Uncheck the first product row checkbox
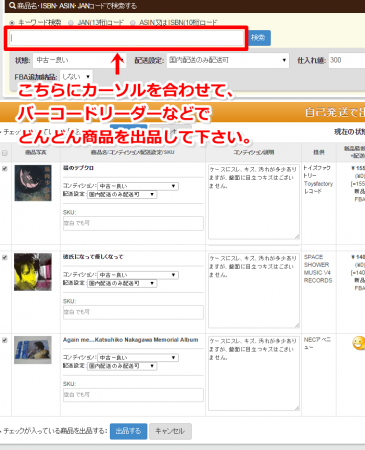The width and height of the screenshot is (365, 450). [x=5, y=168]
